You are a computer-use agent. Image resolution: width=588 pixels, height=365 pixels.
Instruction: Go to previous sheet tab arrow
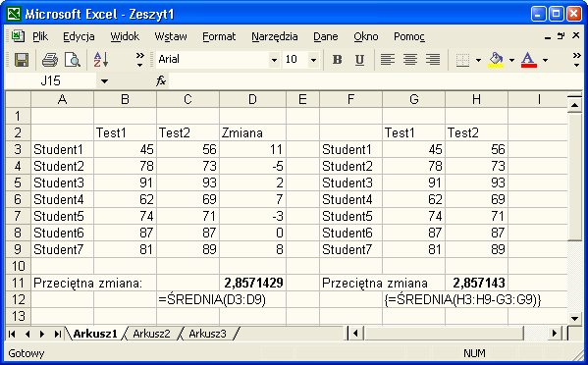(x=27, y=334)
